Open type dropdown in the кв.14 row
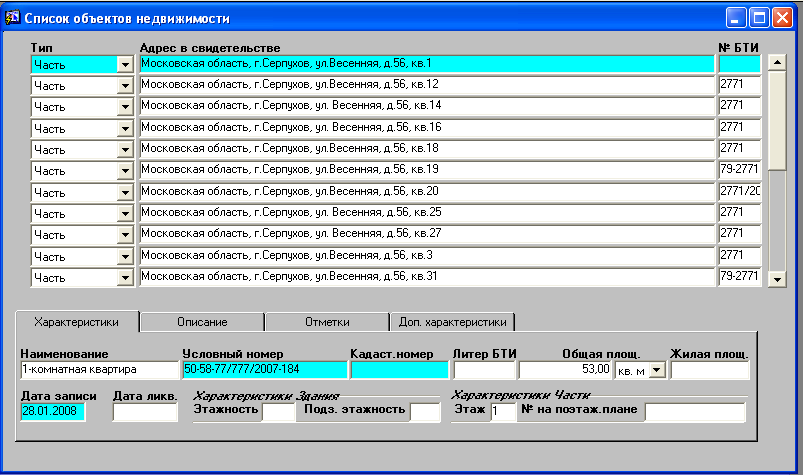 click(x=125, y=107)
